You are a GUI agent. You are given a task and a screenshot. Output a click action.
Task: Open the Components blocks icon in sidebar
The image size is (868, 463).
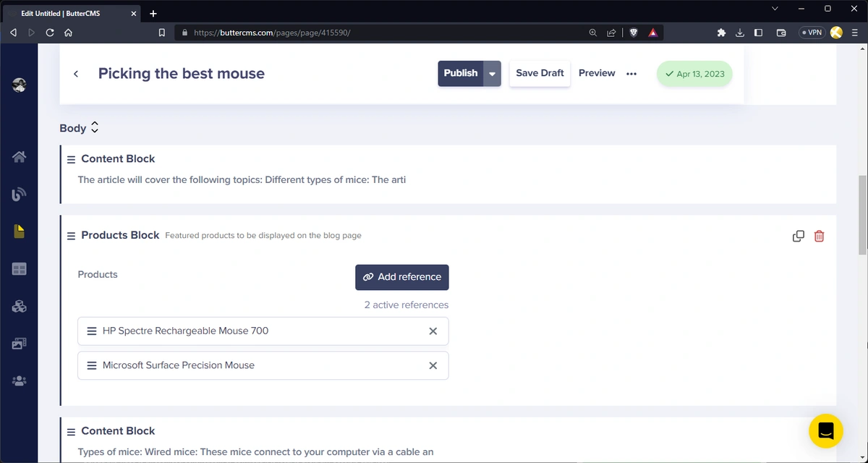pyautogui.click(x=20, y=307)
